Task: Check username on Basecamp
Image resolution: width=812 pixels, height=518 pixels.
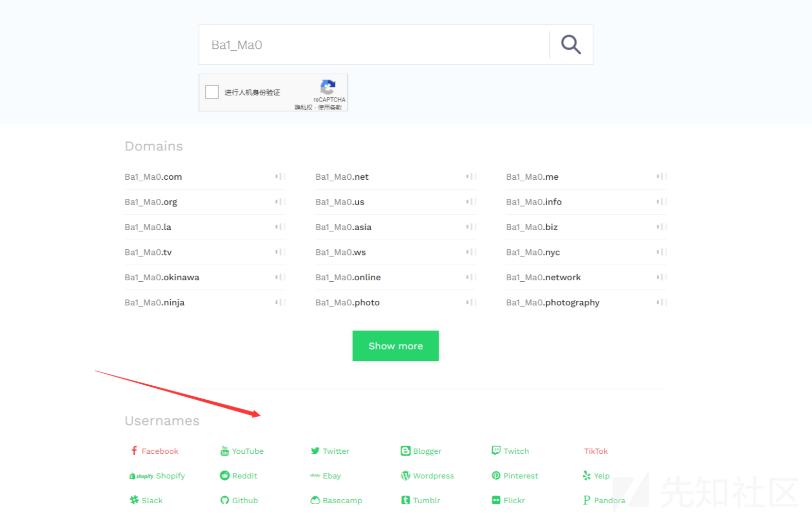Action: 336,500
